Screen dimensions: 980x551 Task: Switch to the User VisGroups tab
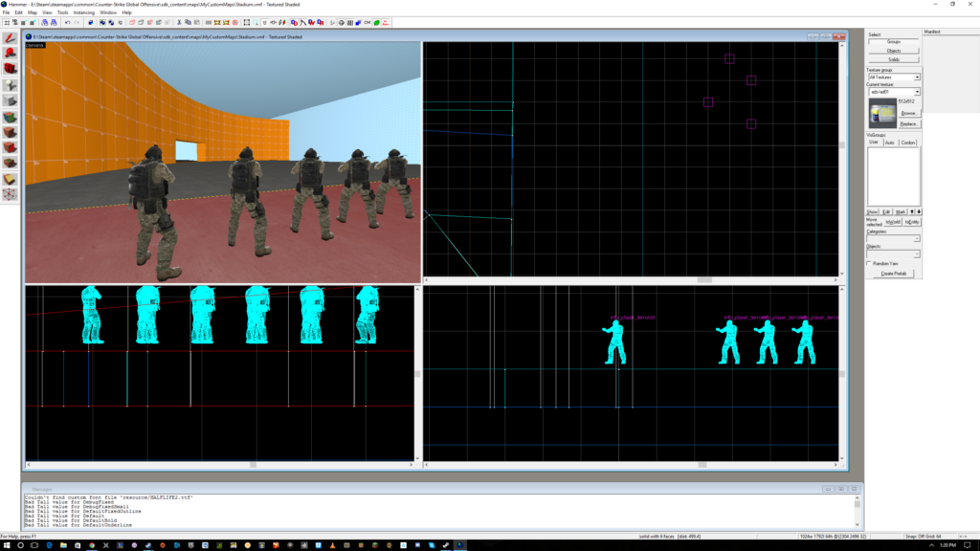click(873, 143)
